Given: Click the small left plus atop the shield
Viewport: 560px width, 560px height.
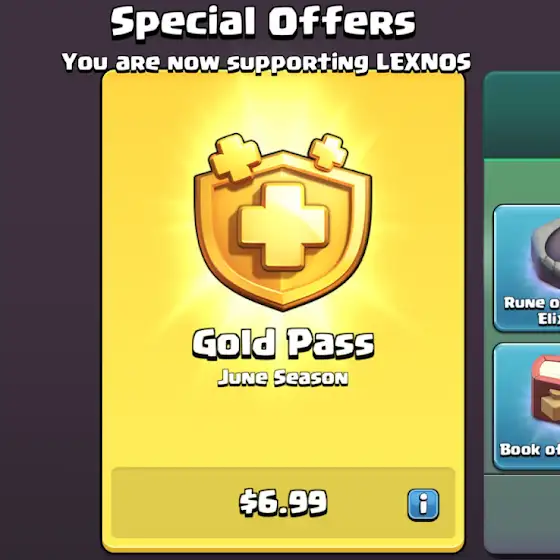Looking at the screenshot, I should 234,157.
